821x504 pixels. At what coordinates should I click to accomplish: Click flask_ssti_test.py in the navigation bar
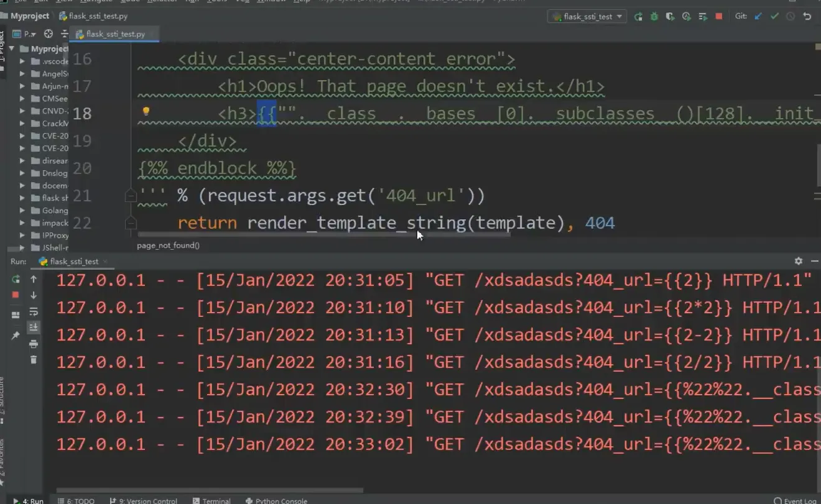click(x=93, y=16)
